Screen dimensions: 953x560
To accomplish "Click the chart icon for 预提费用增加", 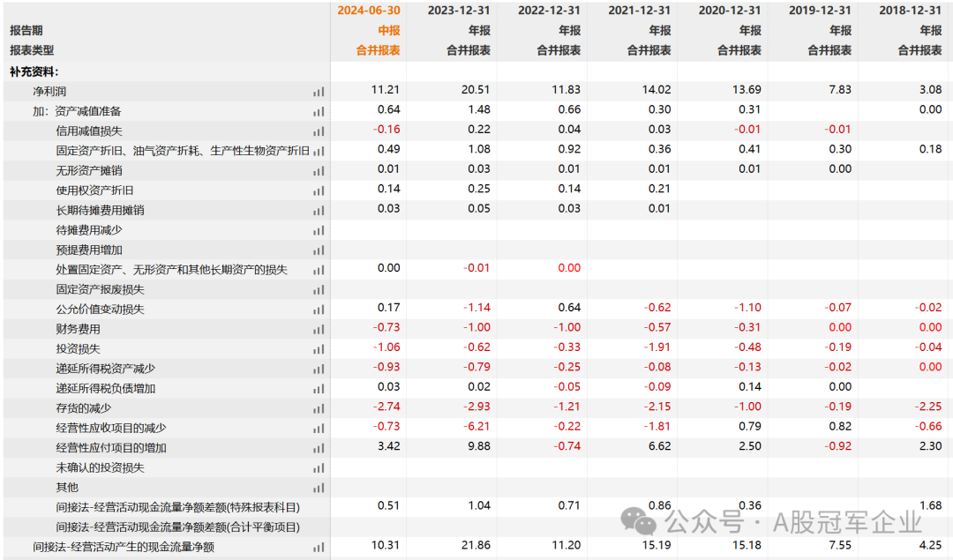I will 319,250.
